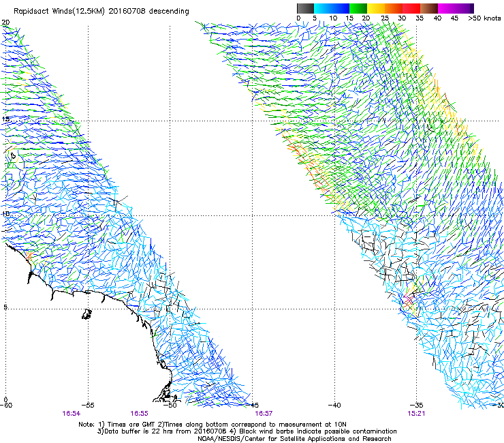Click the purple '16:55' pass time
Image resolution: width=504 pixels, height=443 pixels.
(x=139, y=414)
